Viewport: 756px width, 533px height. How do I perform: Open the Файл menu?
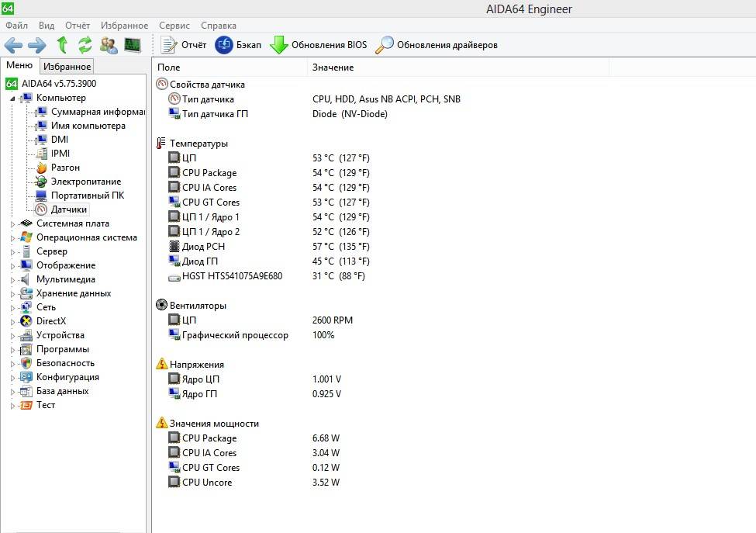[17, 26]
